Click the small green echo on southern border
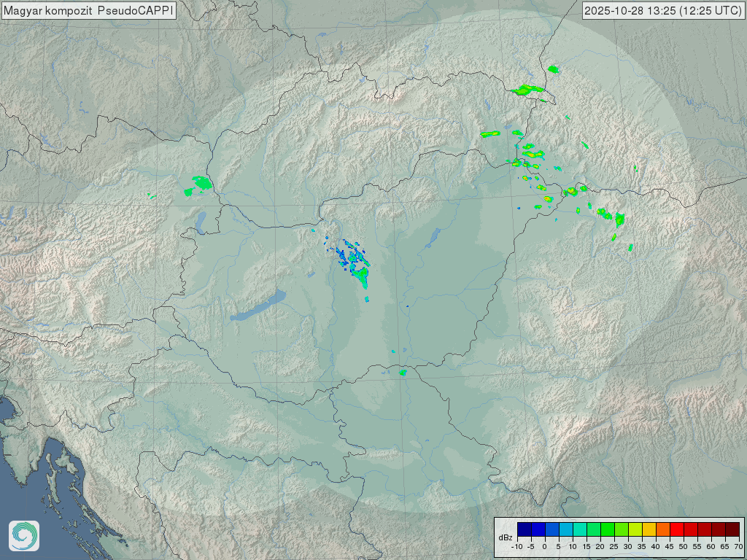This screenshot has width=747, height=560. tap(403, 373)
